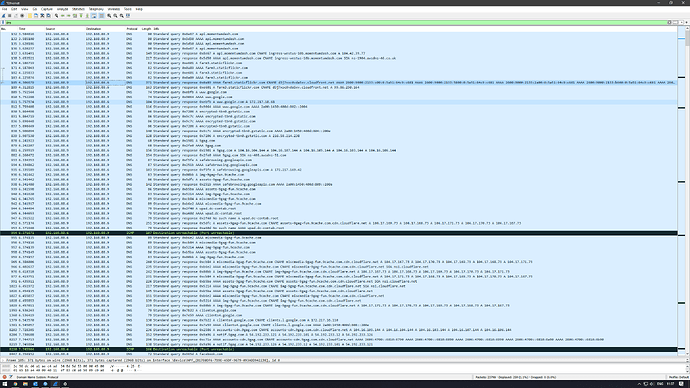Image resolution: width=690 pixels, height=388 pixels.
Task: Open capture file properties icon in the status bar
Action: tap(11, 377)
